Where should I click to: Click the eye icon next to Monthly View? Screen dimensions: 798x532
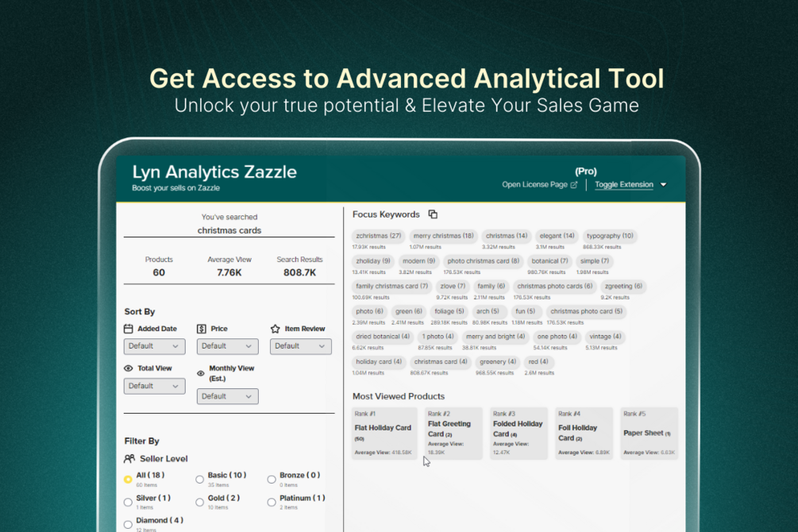coord(201,373)
